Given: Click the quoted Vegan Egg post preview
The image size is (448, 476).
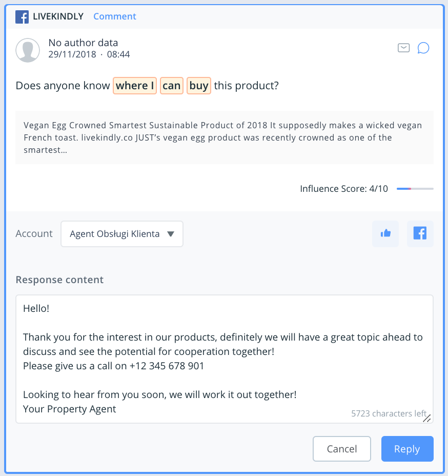Looking at the screenshot, I should 224,137.
